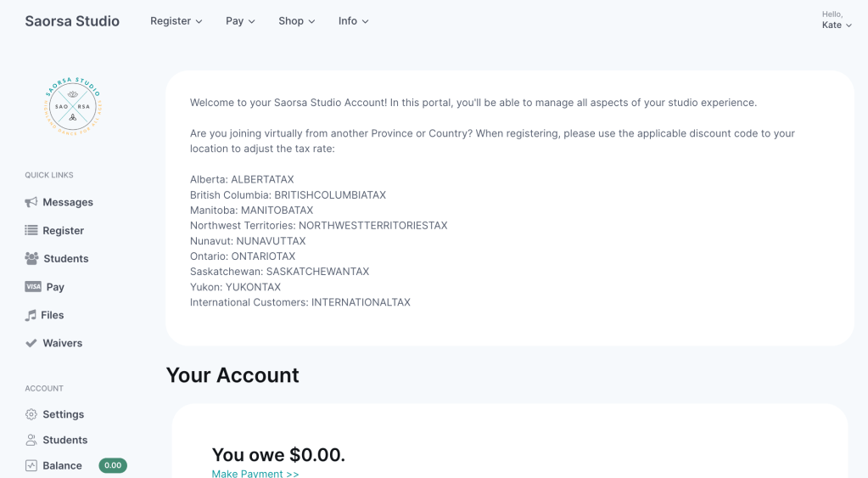868x478 pixels.
Task: Click the megaphone icon beside Messages
Action: (31, 202)
